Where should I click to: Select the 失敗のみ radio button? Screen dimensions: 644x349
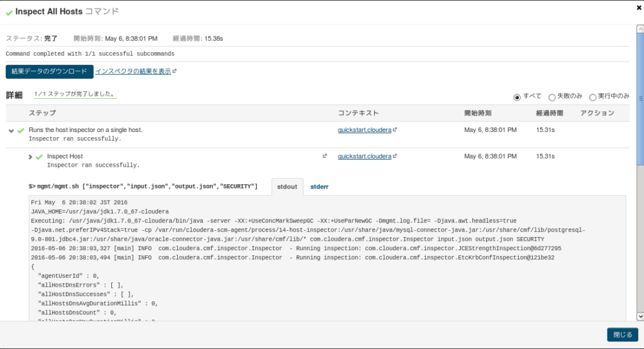552,97
